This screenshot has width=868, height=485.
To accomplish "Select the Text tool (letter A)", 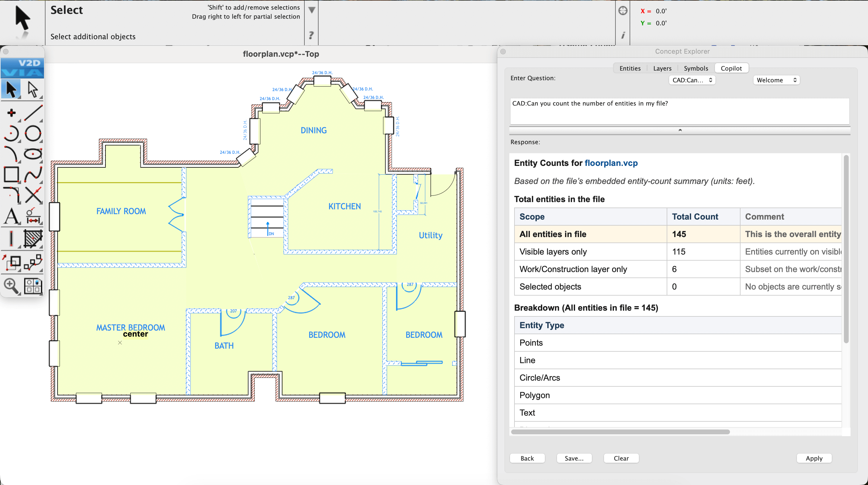I will point(12,216).
